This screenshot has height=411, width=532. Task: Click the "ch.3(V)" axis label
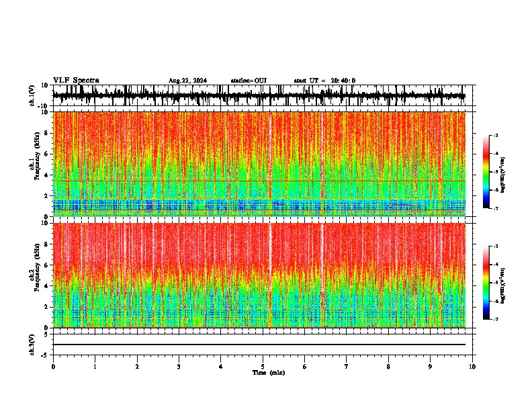(x=32, y=345)
